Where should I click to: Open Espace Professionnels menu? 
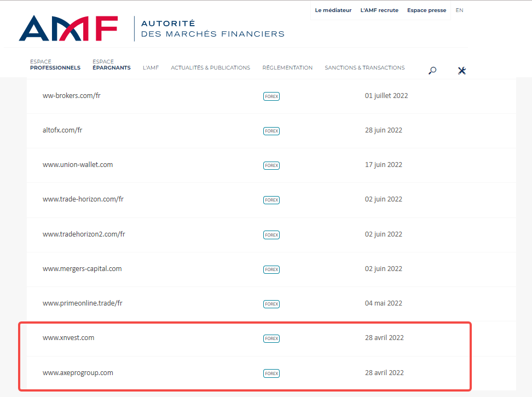[x=55, y=65]
